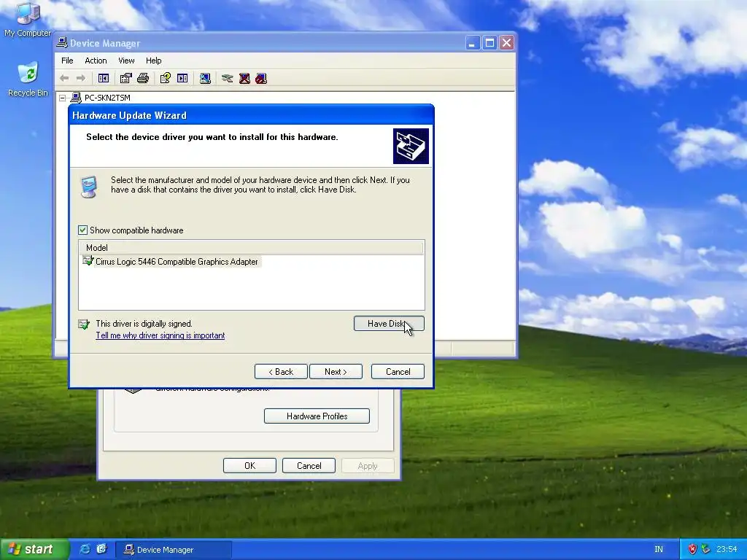Click the Model column header
Image resolution: width=747 pixels, height=560 pixels.
(x=251, y=248)
